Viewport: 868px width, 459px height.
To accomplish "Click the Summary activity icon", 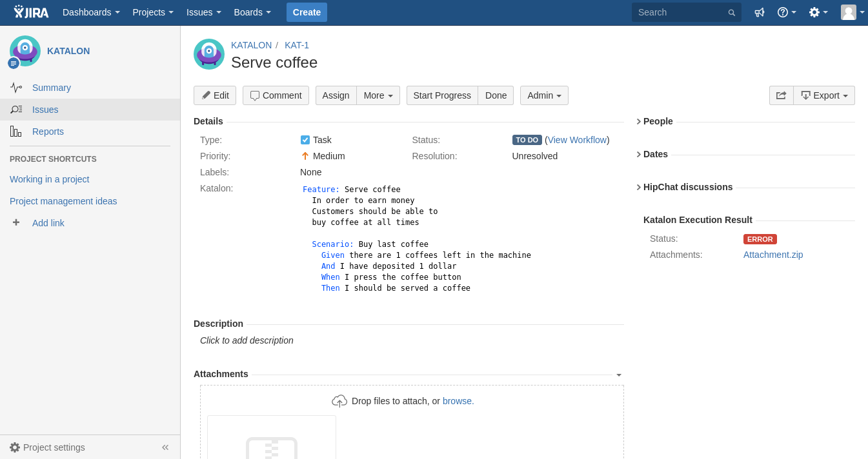I will [x=16, y=88].
